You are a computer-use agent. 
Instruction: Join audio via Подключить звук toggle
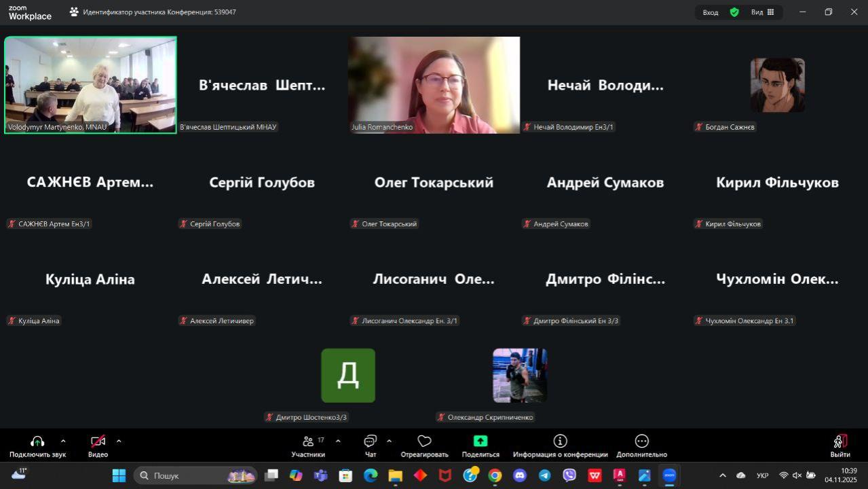coord(37,441)
